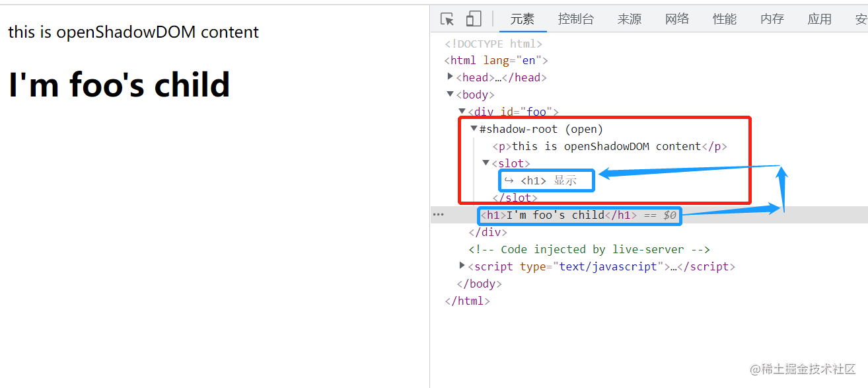The width and height of the screenshot is (868, 388).
Task: Open the 性能 tab
Action: (725, 19)
